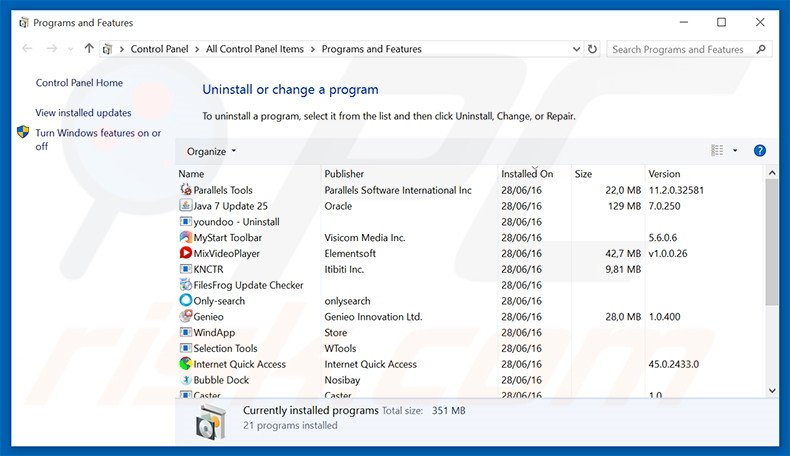The image size is (790, 456).
Task: Click the 42,7 MB size cell
Action: pos(623,253)
